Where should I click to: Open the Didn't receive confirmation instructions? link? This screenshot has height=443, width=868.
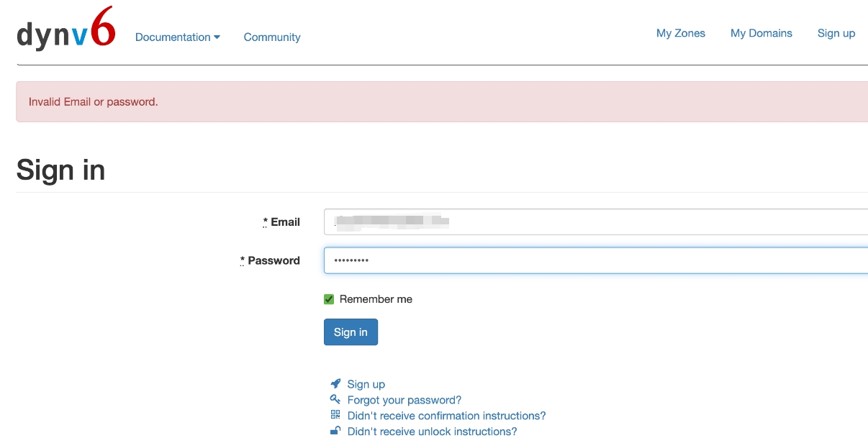pos(446,416)
